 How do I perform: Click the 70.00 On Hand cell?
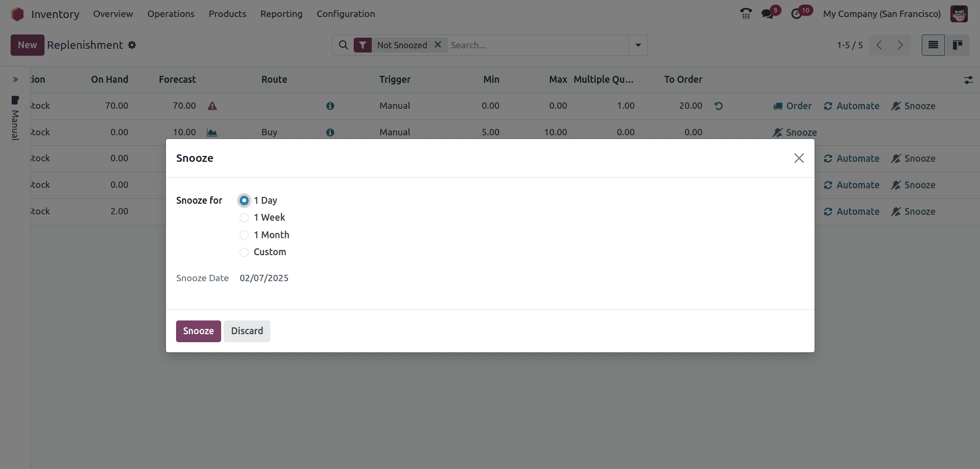[x=117, y=106]
